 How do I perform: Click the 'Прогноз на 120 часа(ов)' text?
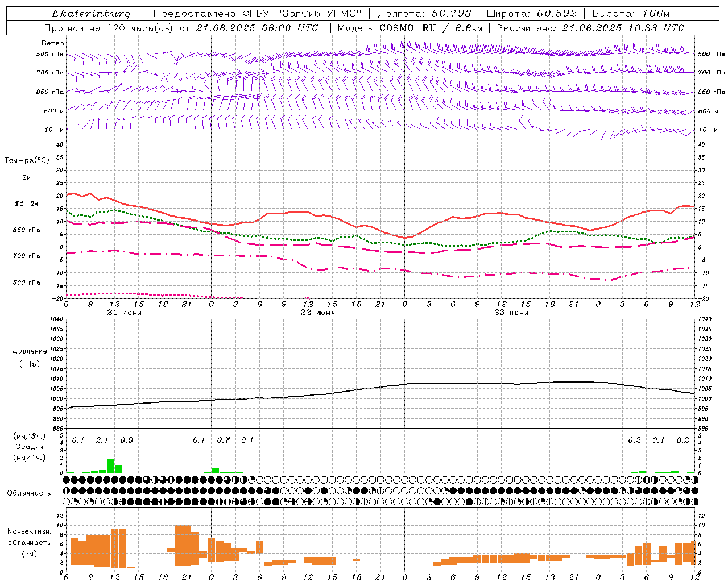(x=110, y=28)
